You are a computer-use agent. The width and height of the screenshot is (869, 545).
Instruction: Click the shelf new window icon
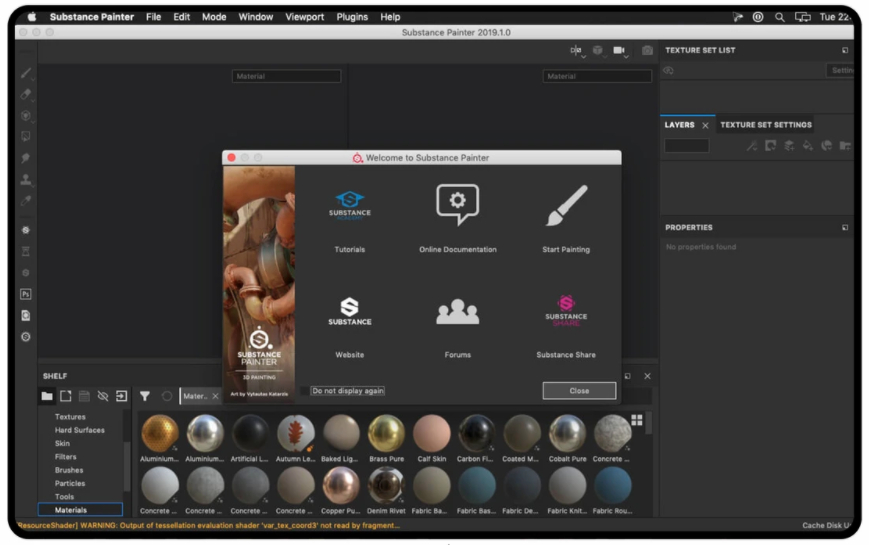65,396
